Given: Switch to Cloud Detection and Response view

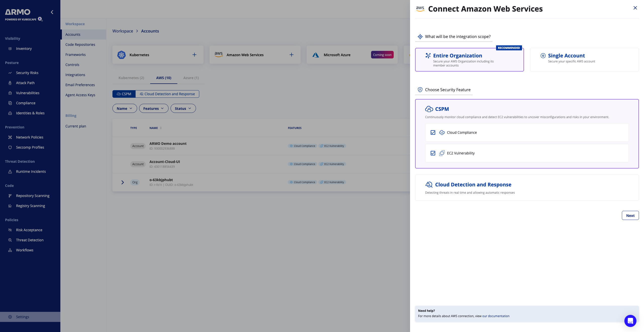Looking at the screenshot, I should click(167, 94).
